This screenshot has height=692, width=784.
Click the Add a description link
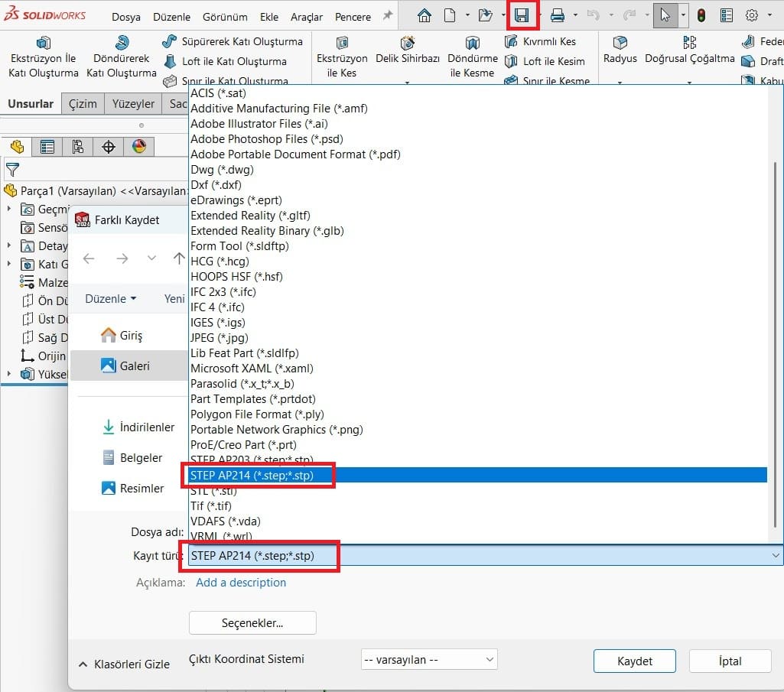click(241, 583)
